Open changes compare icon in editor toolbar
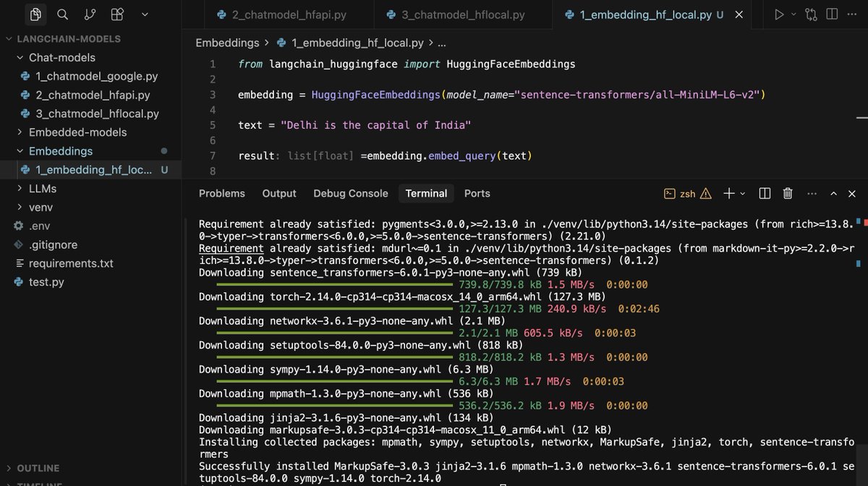868x486 pixels. pyautogui.click(x=811, y=14)
